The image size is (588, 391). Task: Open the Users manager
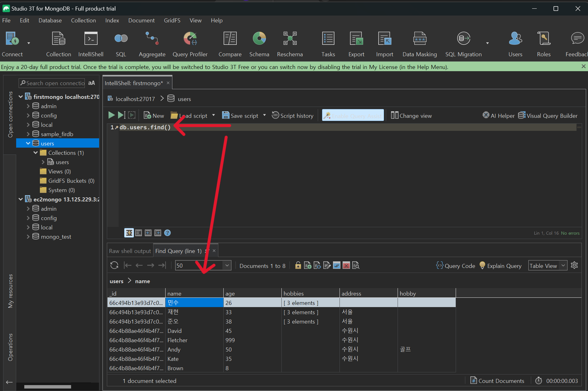515,44
